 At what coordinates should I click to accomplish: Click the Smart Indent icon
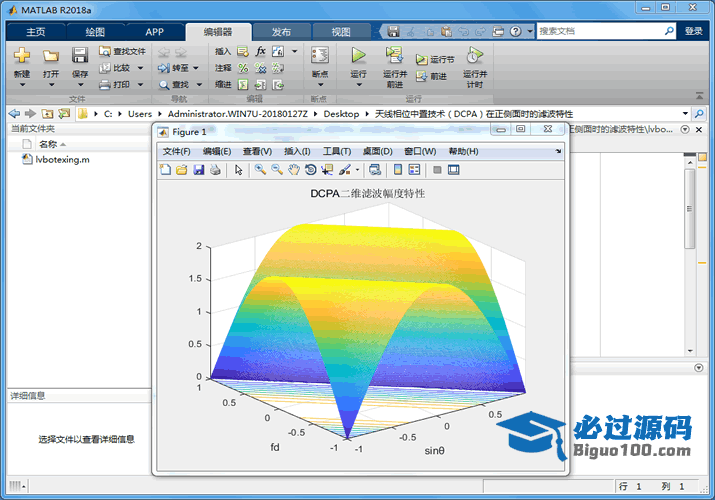pos(243,84)
